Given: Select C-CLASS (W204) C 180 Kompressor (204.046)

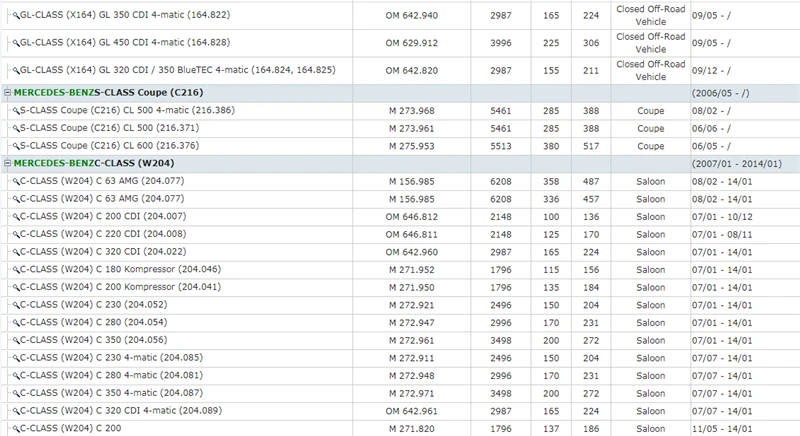Looking at the screenshot, I should (120, 269).
